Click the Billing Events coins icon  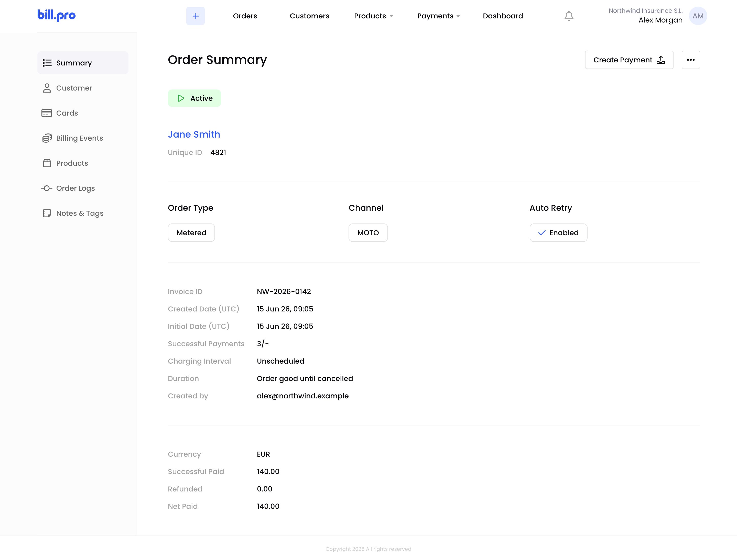coord(47,138)
